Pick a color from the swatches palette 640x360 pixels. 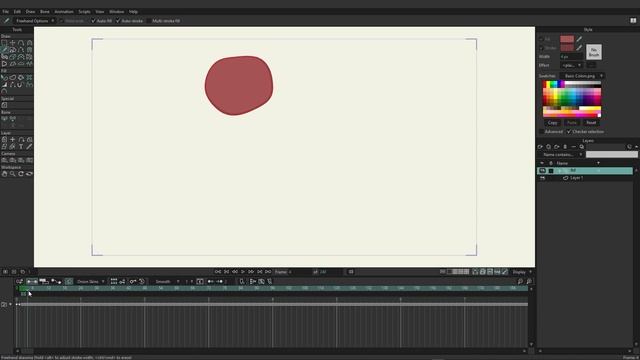click(572, 99)
